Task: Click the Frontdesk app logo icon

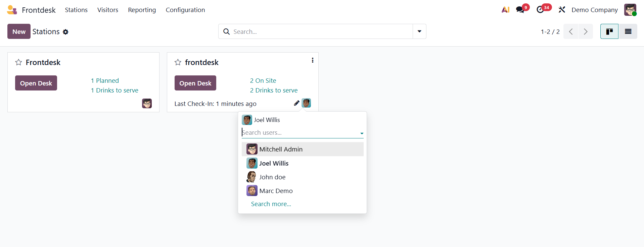Action: (12, 10)
